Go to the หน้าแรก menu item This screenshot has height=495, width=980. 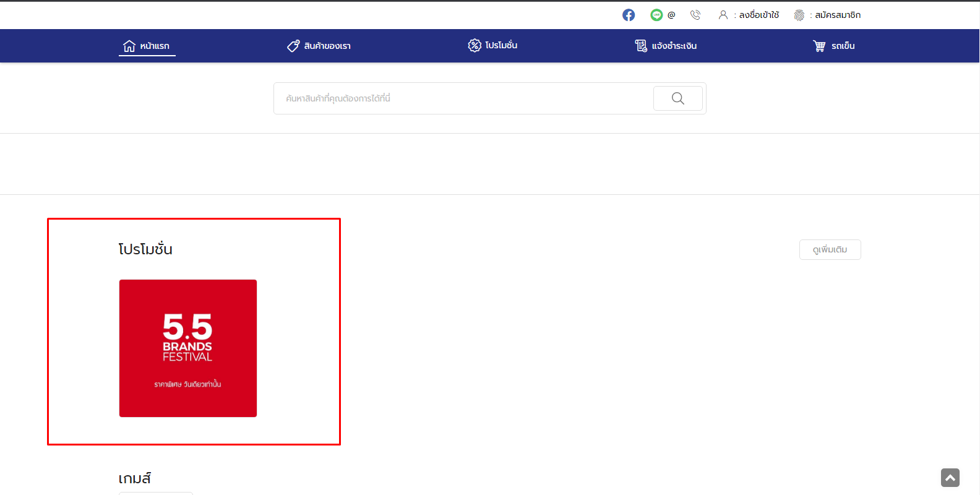155,46
